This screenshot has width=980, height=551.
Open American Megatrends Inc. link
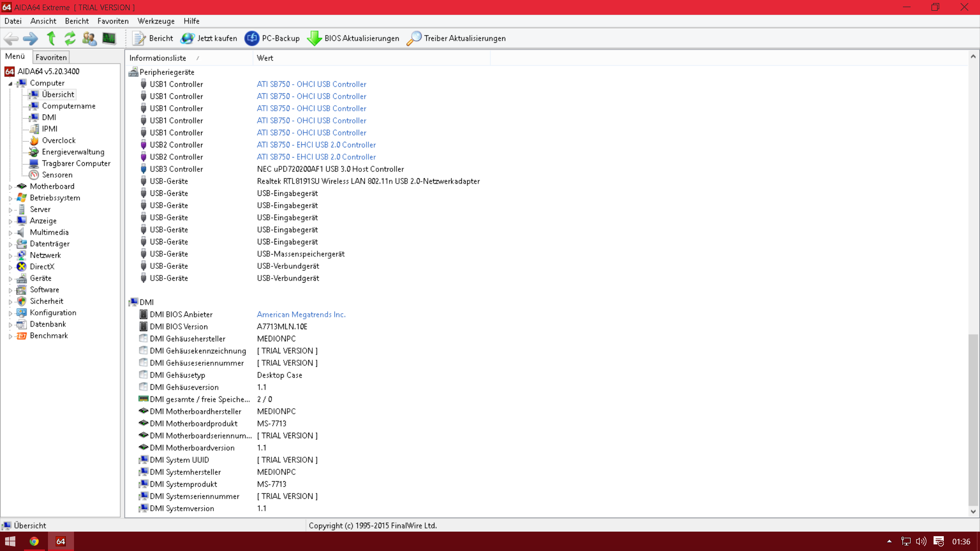[x=301, y=315]
